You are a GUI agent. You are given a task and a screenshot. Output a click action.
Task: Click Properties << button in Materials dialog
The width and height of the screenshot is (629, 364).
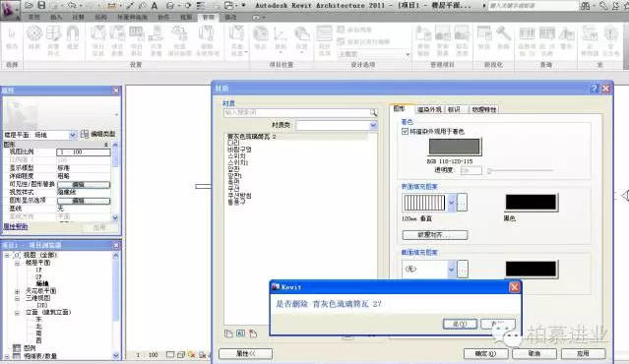(x=245, y=353)
